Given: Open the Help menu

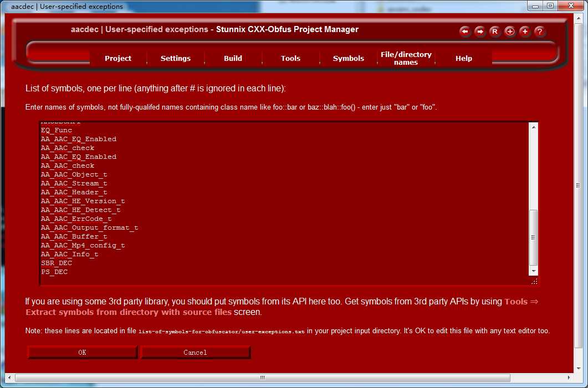Looking at the screenshot, I should 464,59.
